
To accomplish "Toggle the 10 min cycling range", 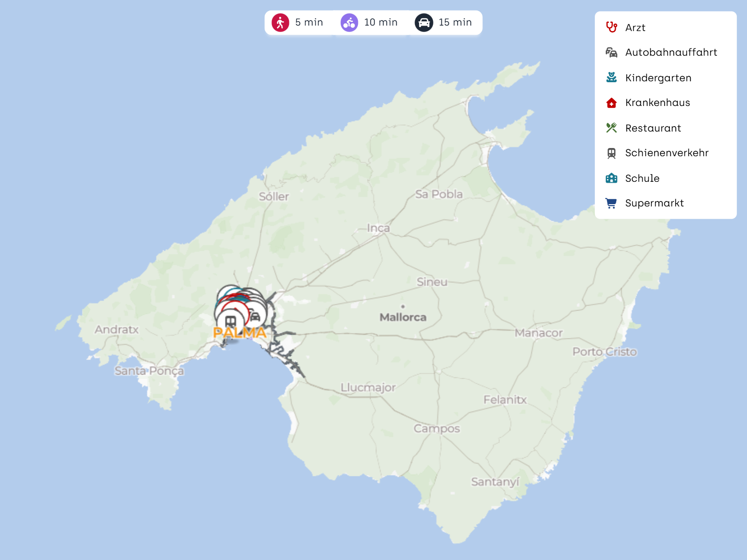I will pyautogui.click(x=369, y=22).
